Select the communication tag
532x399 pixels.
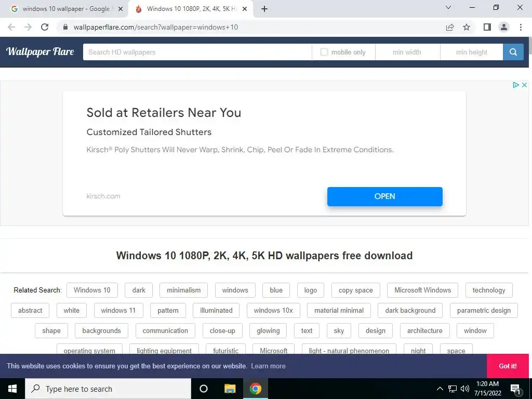pos(165,331)
